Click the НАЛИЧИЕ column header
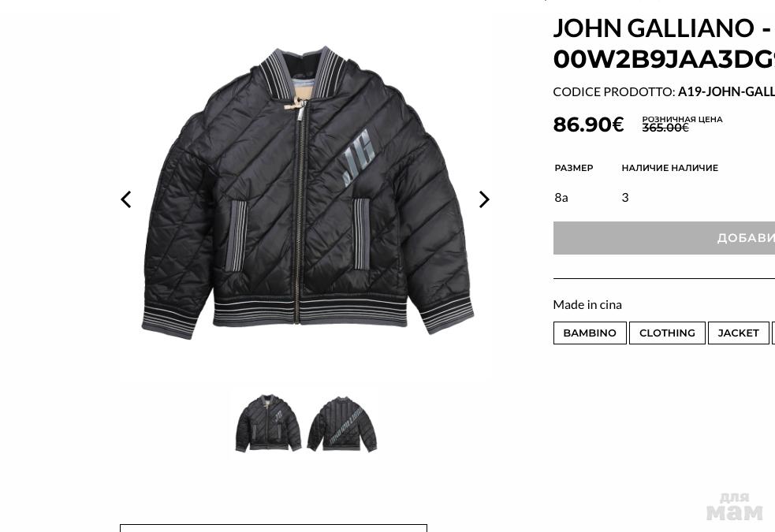Viewport: 775px width, 532px height. coord(669,168)
